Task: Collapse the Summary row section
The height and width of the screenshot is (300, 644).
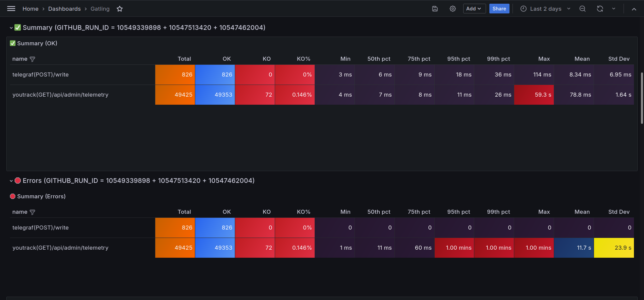Action: (x=11, y=28)
